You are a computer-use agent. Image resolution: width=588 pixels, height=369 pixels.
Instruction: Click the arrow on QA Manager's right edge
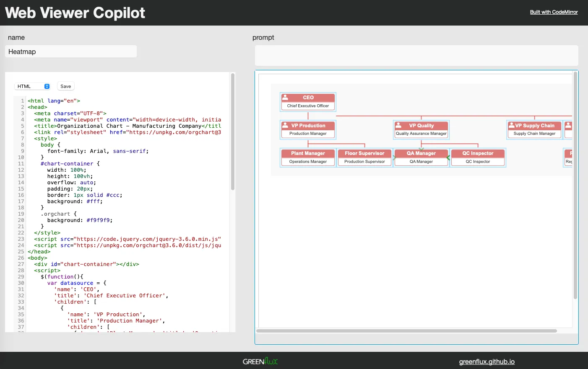click(x=448, y=158)
